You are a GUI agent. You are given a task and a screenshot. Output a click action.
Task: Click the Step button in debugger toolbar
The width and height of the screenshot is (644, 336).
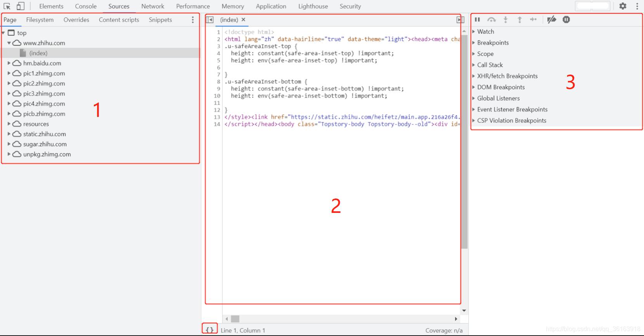[533, 20]
